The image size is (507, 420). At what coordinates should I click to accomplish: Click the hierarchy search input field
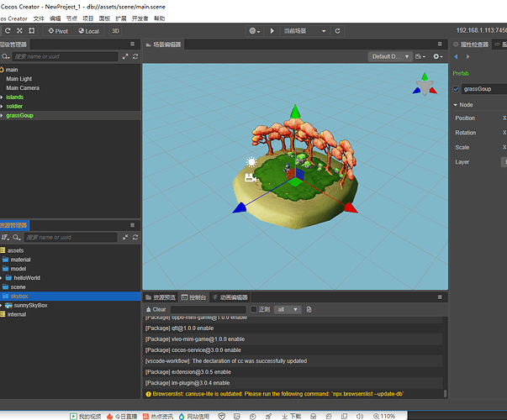click(x=63, y=56)
